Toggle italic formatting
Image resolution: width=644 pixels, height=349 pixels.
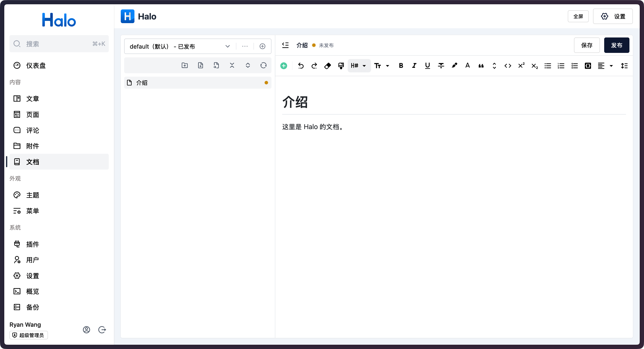pyautogui.click(x=414, y=66)
